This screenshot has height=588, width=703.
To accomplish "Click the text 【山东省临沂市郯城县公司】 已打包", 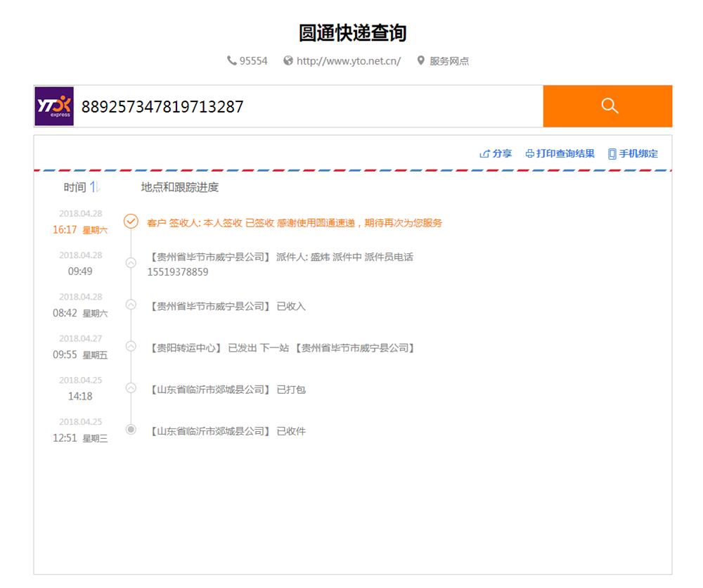I will click(227, 390).
